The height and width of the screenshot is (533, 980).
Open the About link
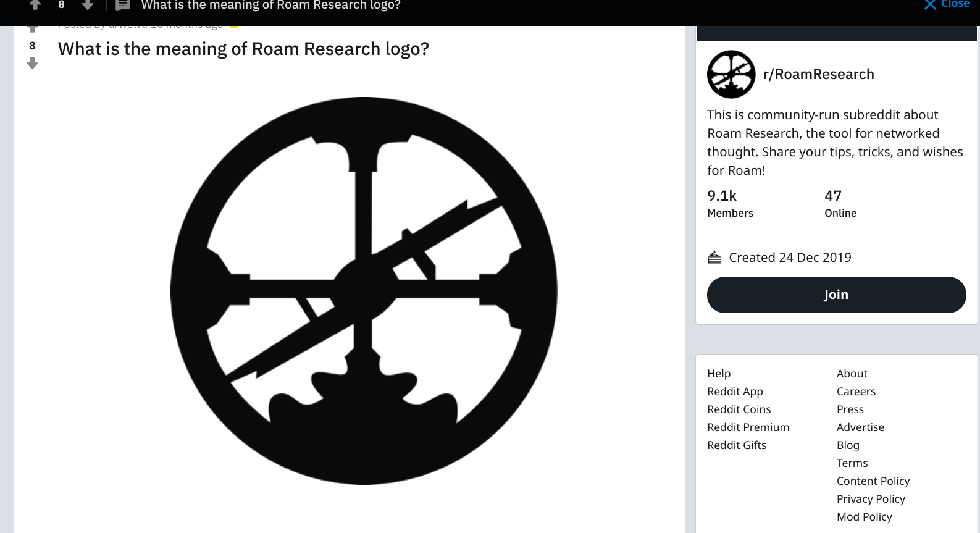click(852, 374)
